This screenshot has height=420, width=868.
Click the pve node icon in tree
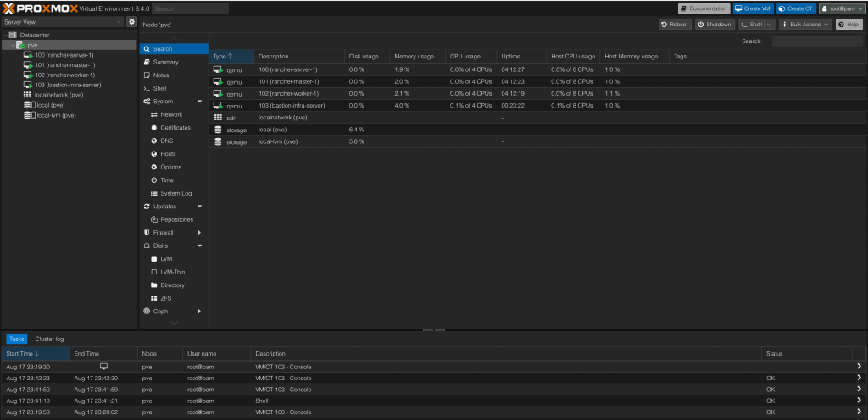pyautogui.click(x=20, y=46)
